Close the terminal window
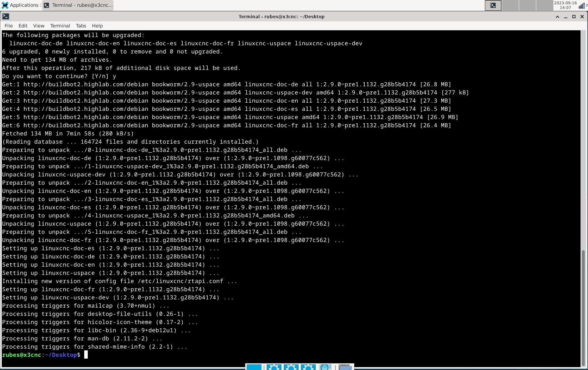Viewport: 588px width, 370px height. [x=582, y=16]
